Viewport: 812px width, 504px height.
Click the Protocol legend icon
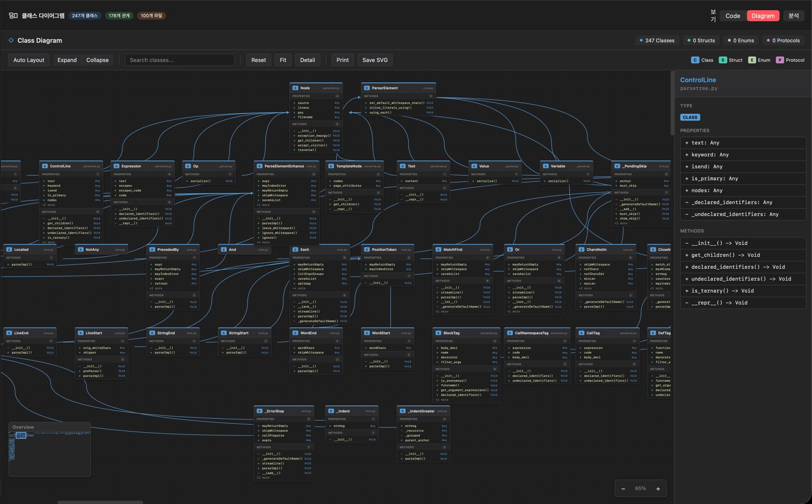click(779, 60)
